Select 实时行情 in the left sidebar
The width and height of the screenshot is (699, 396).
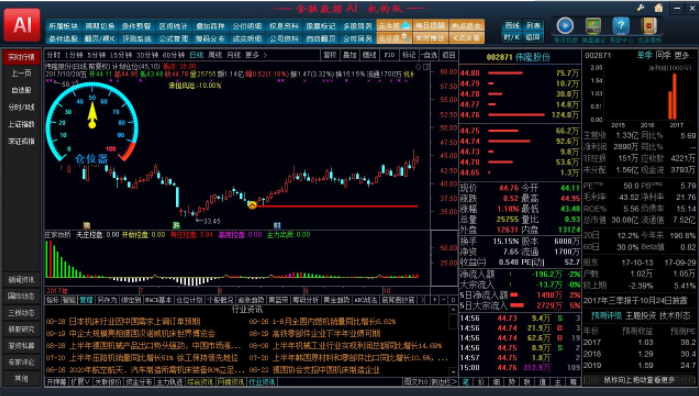(21, 57)
